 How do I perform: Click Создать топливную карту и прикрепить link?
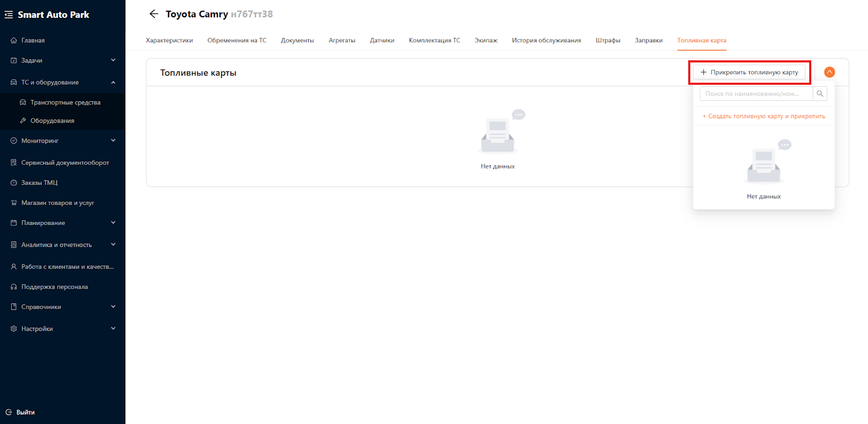[763, 116]
